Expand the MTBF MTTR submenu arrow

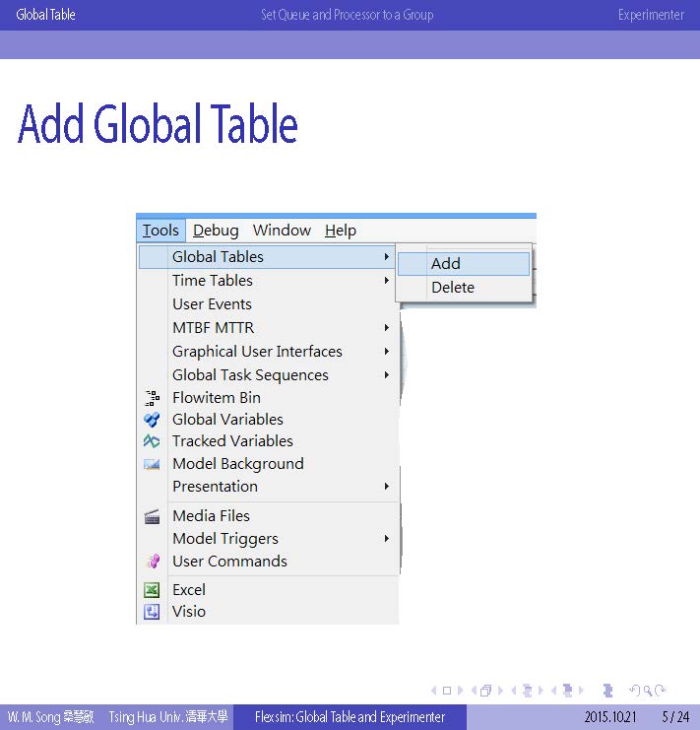point(387,328)
